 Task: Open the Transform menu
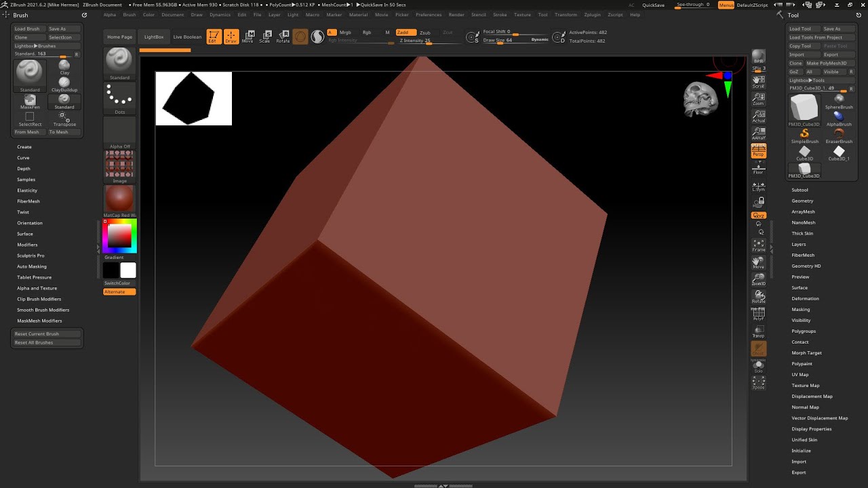pyautogui.click(x=566, y=14)
